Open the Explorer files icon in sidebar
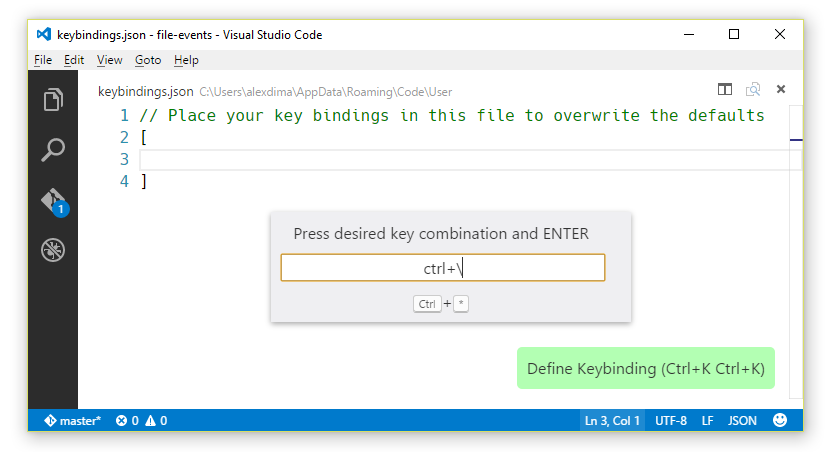The image size is (832, 452). (53, 100)
